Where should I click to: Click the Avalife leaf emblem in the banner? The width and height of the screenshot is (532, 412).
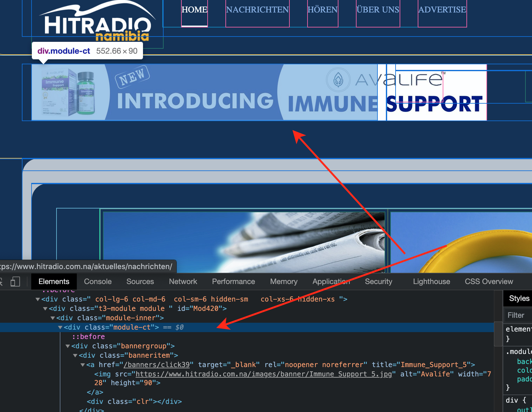[x=338, y=80]
